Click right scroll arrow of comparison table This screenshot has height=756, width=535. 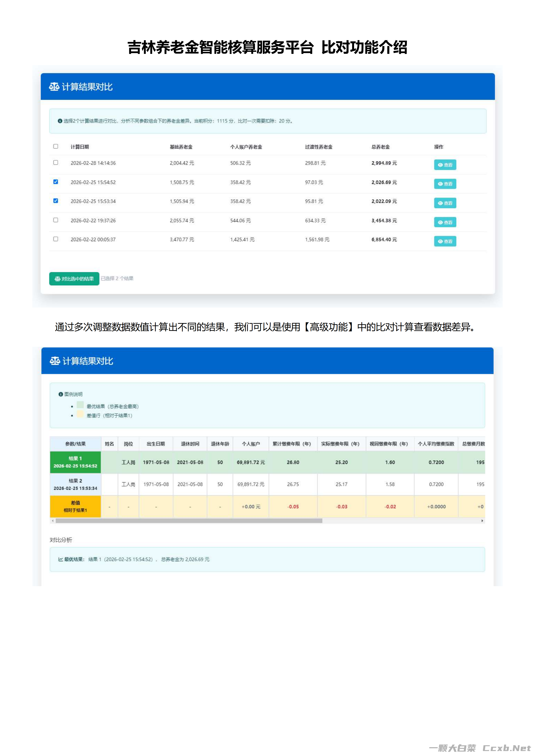[482, 521]
